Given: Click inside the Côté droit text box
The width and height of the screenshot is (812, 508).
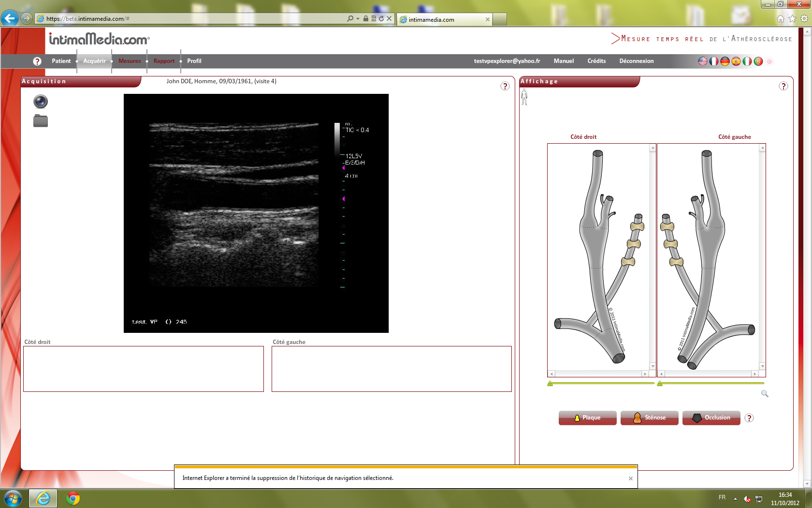Looking at the screenshot, I should (144, 369).
